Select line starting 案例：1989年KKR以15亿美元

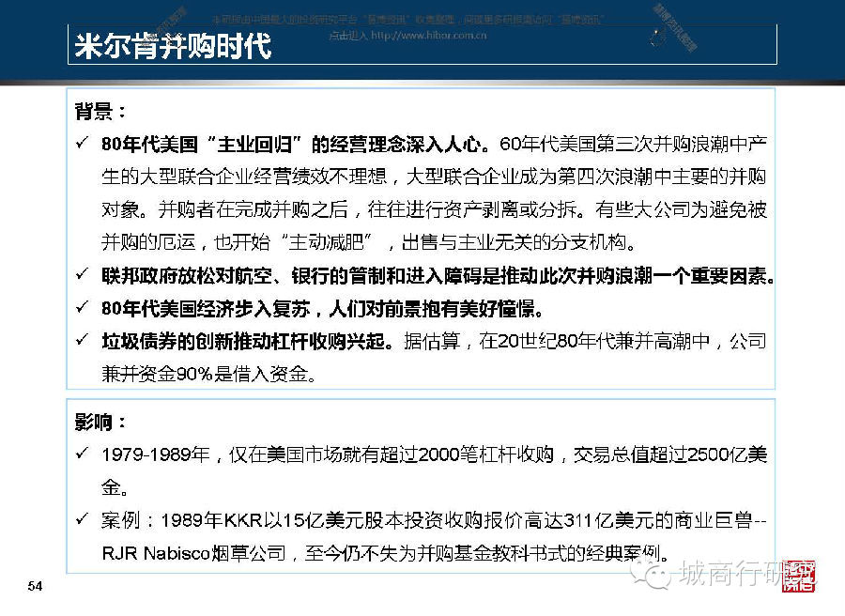pos(434,520)
